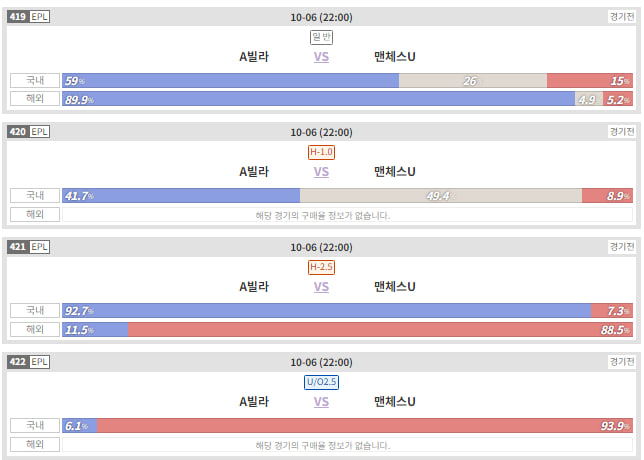The height and width of the screenshot is (460, 644).
Task: Click the 419 match number badge
Action: click(18, 17)
